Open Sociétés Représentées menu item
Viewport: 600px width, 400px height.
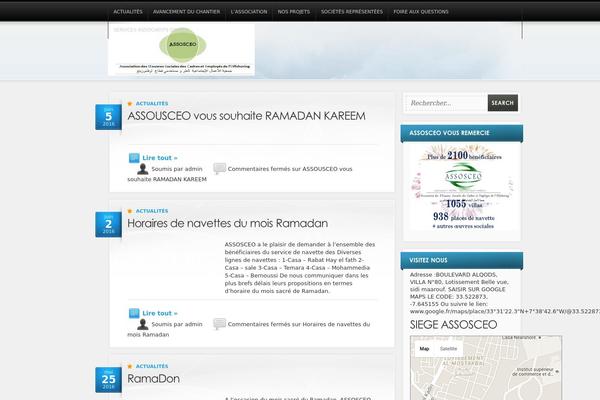[x=352, y=12]
